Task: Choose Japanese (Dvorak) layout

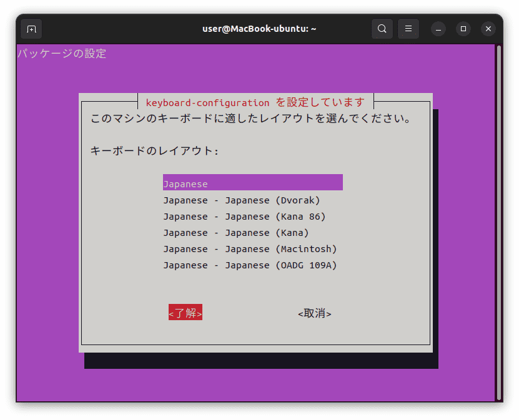Action: click(x=252, y=200)
